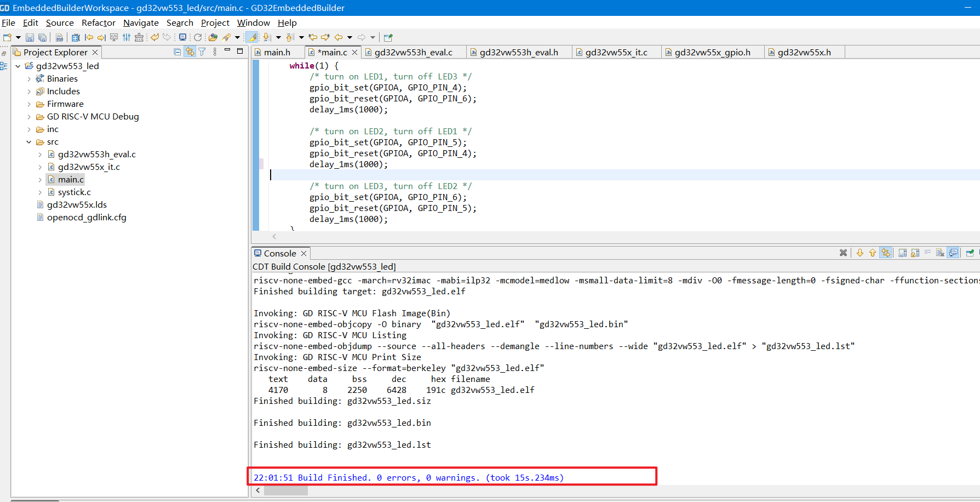Image resolution: width=980 pixels, height=502 pixels.
Task: Open Project Explorer filter funnel icon
Action: point(202,52)
